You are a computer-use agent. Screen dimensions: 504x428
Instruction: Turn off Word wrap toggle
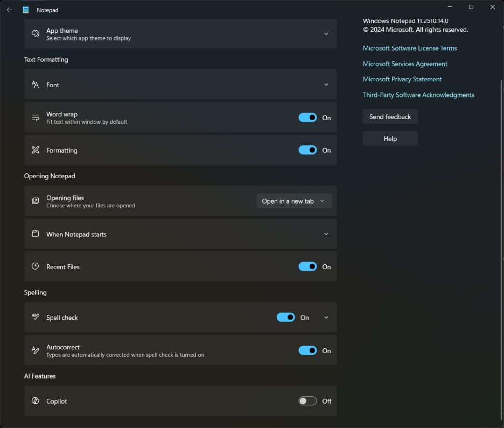point(307,117)
